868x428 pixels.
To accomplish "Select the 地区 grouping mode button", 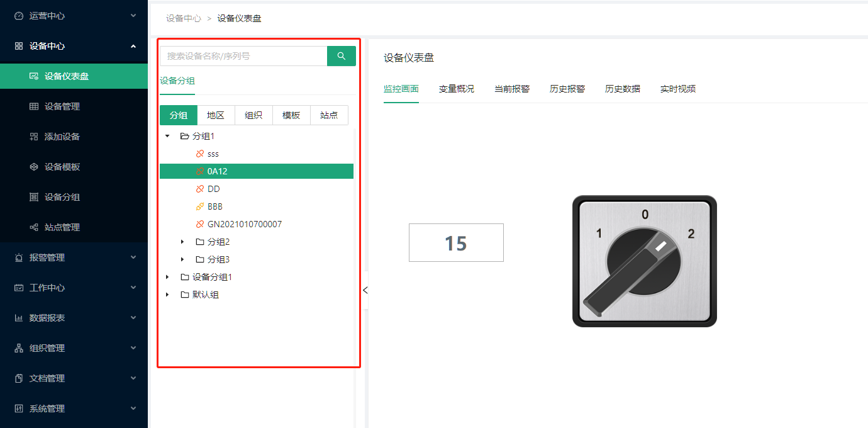I will (x=216, y=115).
